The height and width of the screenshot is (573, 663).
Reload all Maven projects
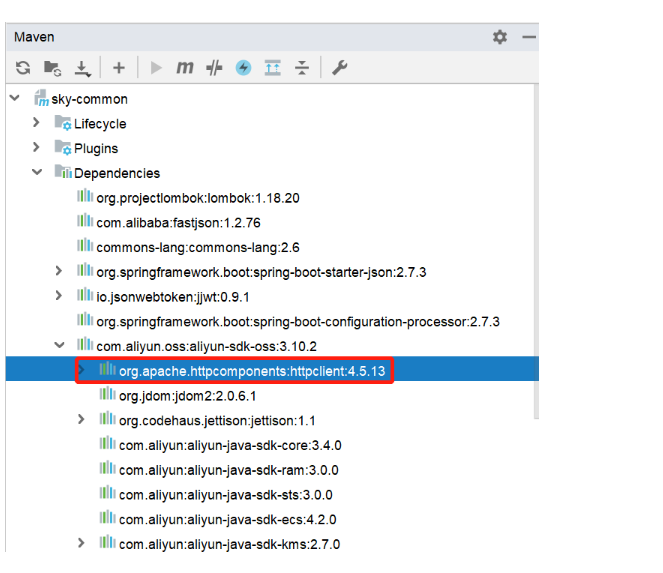tap(23, 68)
